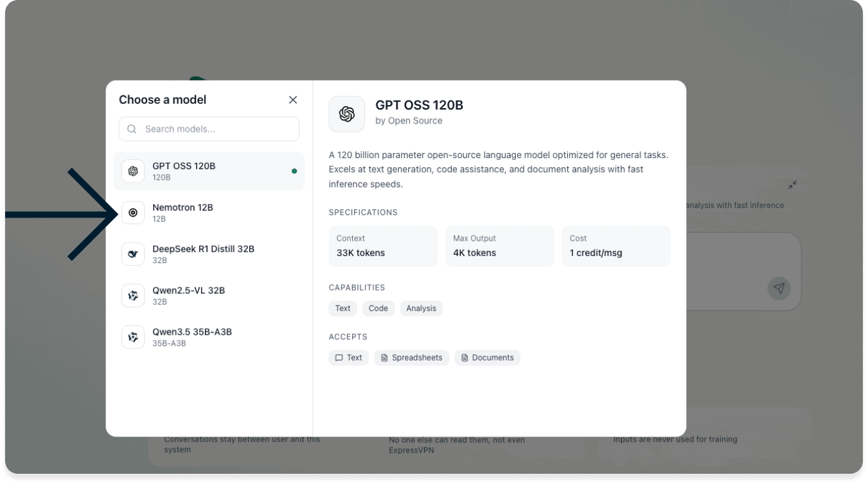This screenshot has height=484, width=868.
Task: Click the Nemotron 12B model icon
Action: point(133,213)
